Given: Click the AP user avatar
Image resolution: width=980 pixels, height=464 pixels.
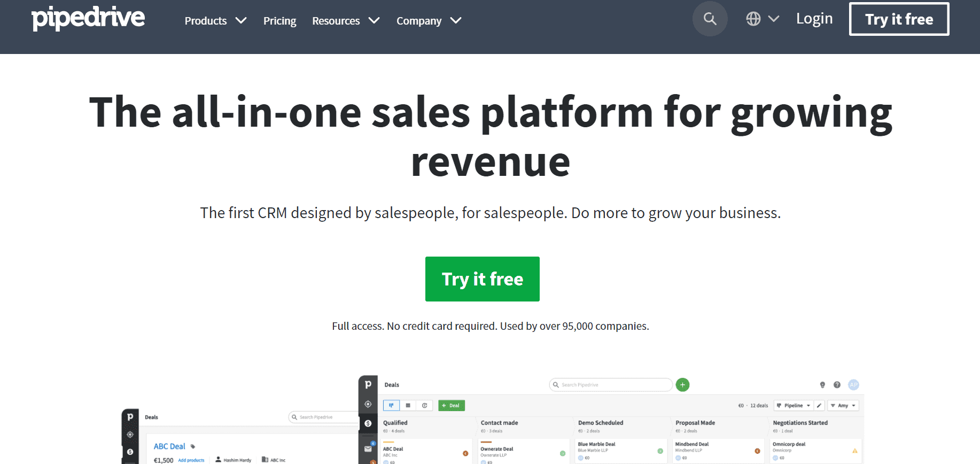Looking at the screenshot, I should point(854,385).
